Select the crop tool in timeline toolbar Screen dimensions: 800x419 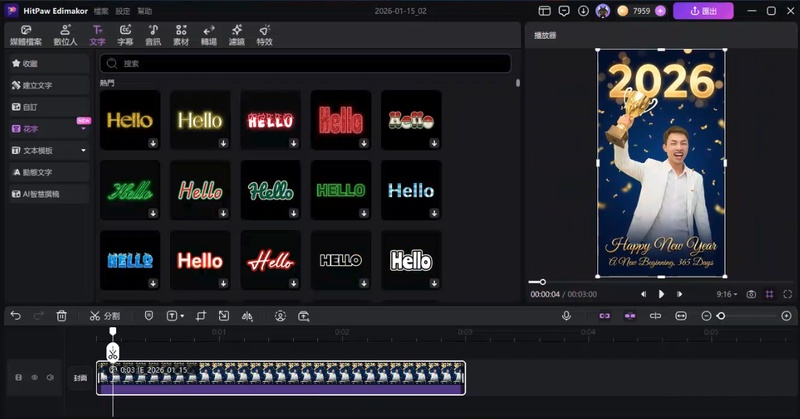(x=200, y=316)
